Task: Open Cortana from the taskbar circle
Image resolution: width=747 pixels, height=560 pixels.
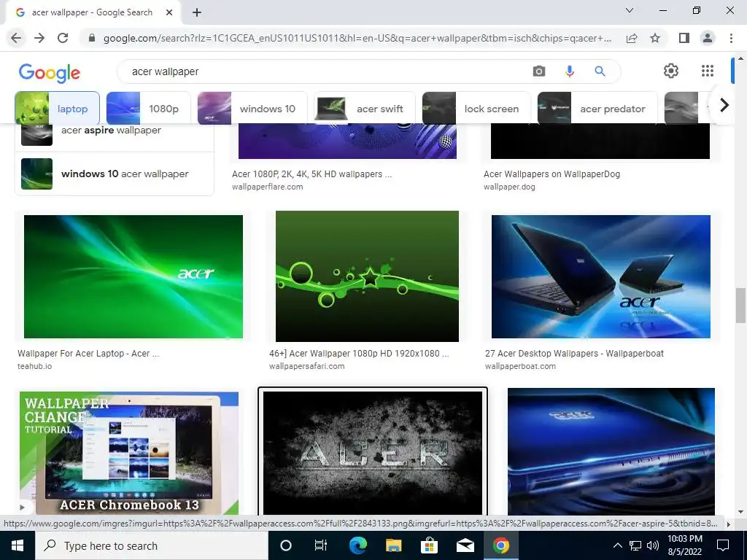Action: [x=285, y=545]
